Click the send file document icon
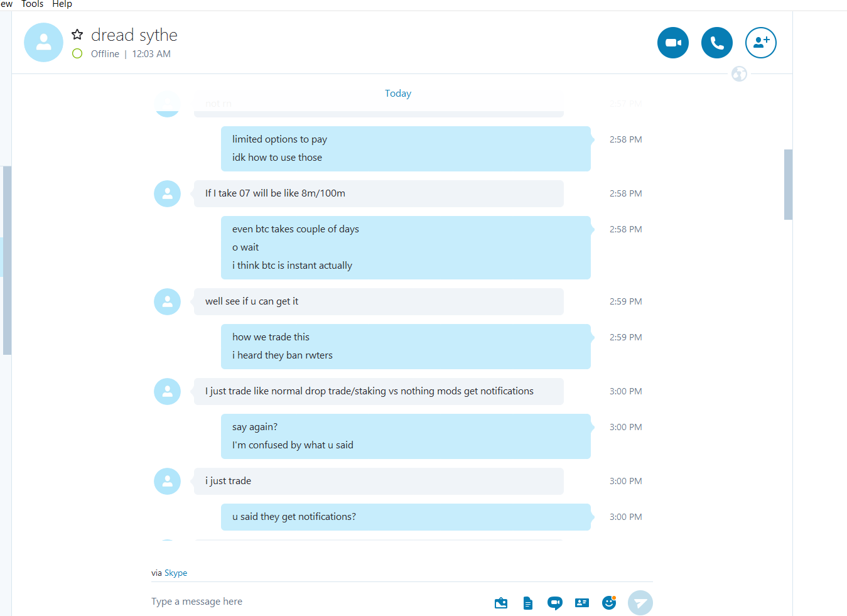 click(x=527, y=603)
